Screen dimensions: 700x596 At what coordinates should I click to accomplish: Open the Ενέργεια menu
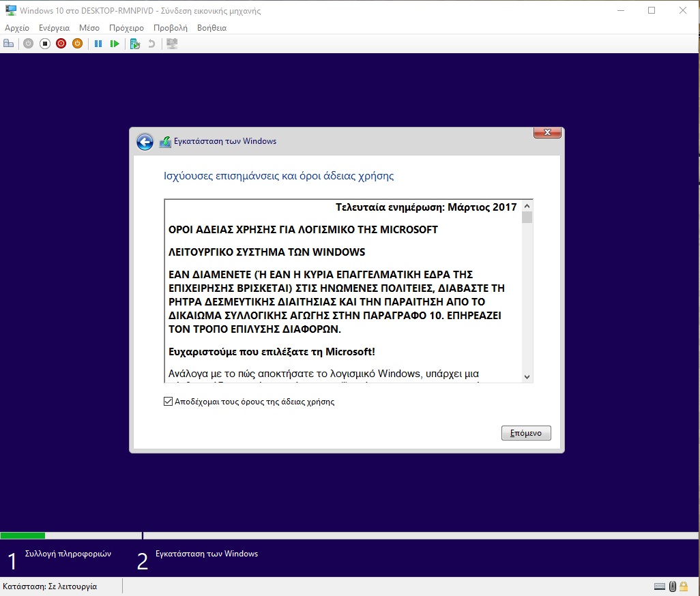(x=54, y=28)
